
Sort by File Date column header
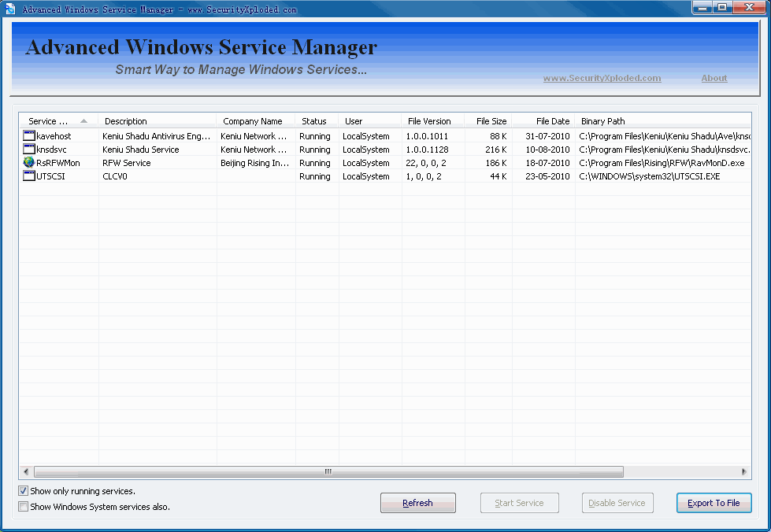coord(543,121)
